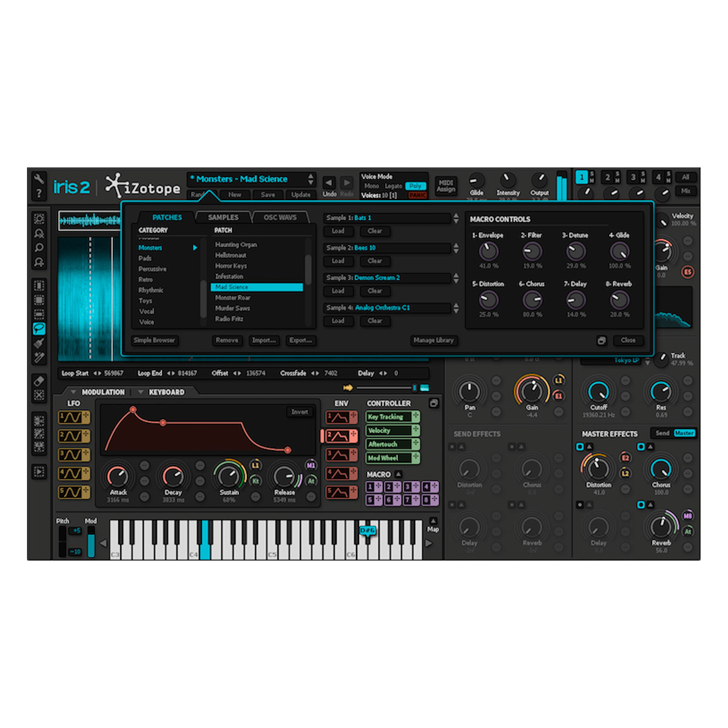Click LFO 1 waveform icon
The height and width of the screenshot is (728, 728).
73,417
